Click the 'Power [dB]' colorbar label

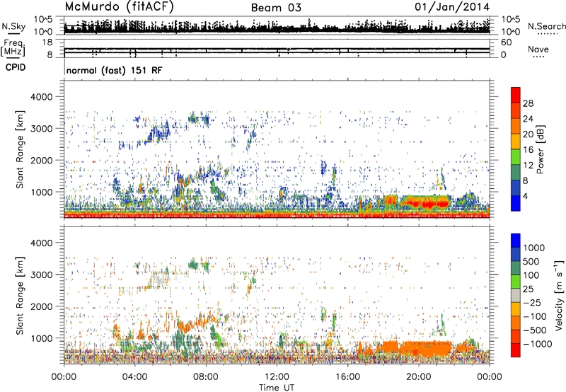pyautogui.click(x=540, y=149)
